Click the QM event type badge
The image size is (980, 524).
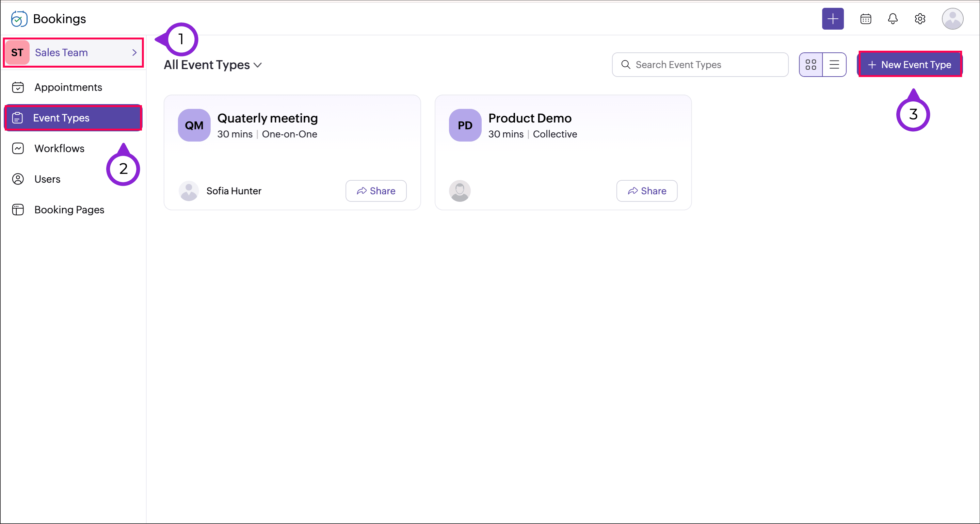(194, 125)
